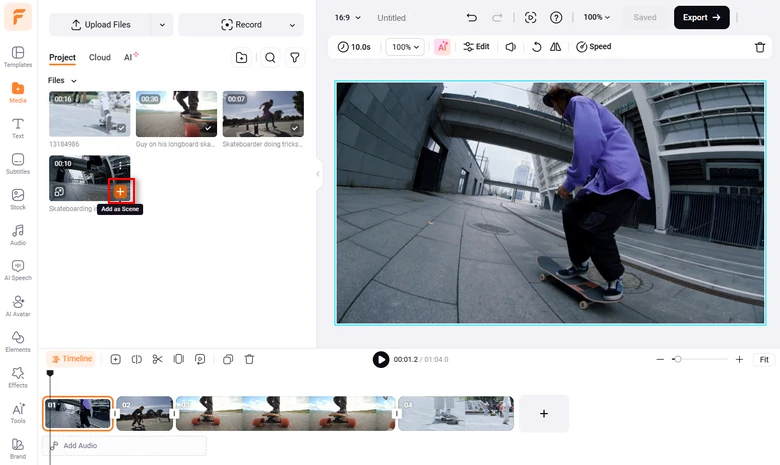Image resolution: width=780 pixels, height=465 pixels.
Task: Click the preview capture icon in top bar
Action: coord(531,18)
